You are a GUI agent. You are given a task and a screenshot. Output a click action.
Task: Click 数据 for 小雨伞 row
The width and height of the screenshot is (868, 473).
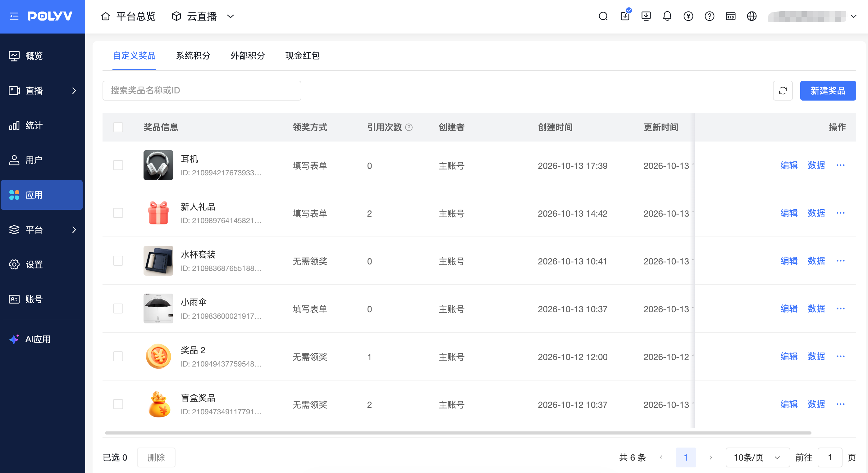tap(816, 309)
